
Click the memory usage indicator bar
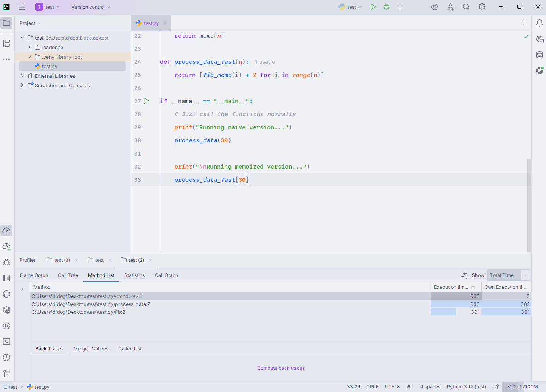pos(522,387)
